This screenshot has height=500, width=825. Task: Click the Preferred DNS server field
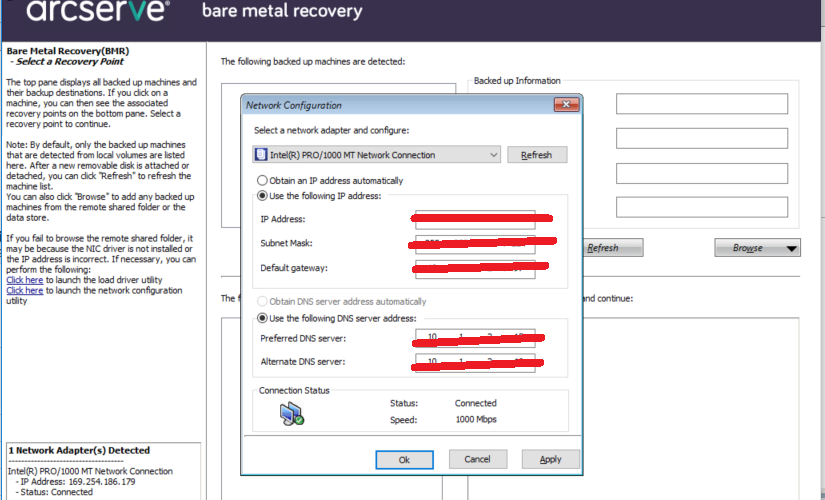(475, 338)
